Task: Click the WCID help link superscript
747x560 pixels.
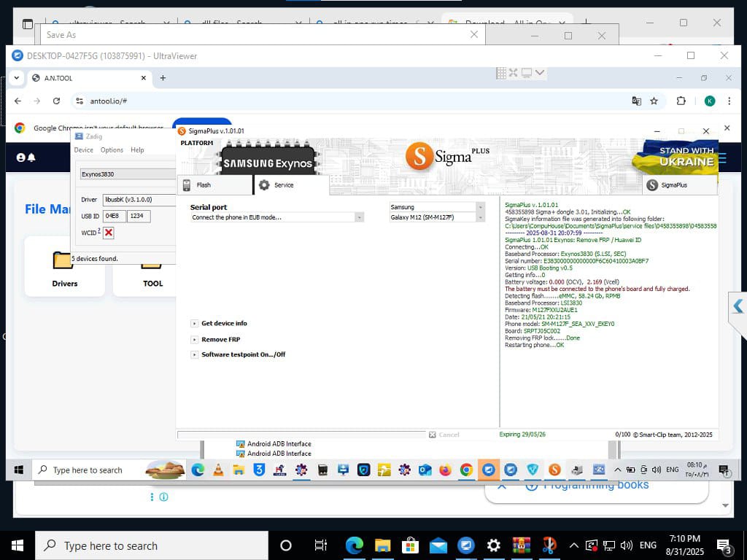Action: pyautogui.click(x=99, y=231)
